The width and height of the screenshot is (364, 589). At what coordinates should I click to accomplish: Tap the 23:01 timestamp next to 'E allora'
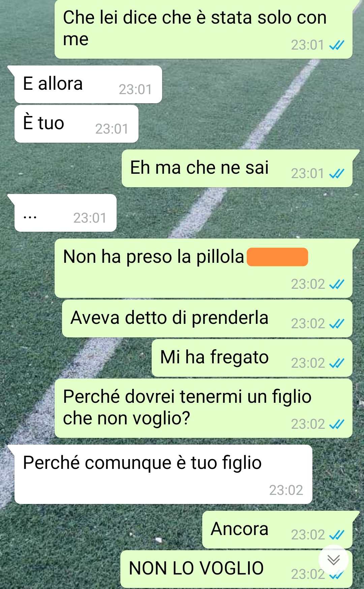click(x=135, y=89)
